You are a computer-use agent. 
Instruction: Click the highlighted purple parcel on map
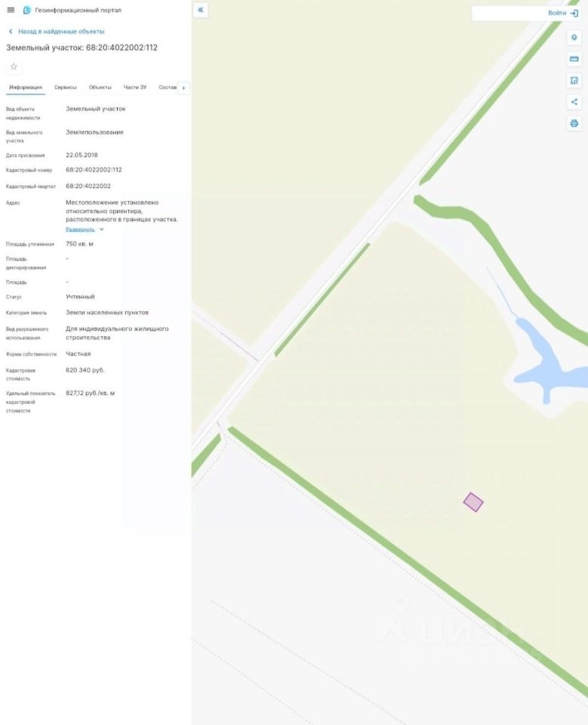(x=473, y=502)
